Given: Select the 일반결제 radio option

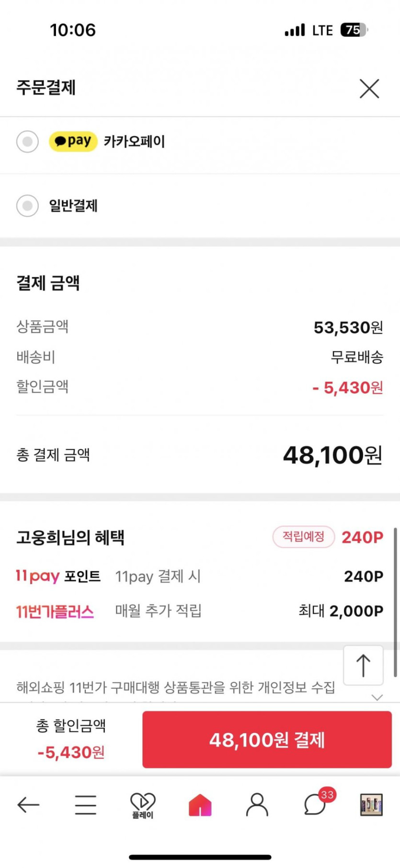Looking at the screenshot, I should [x=27, y=206].
